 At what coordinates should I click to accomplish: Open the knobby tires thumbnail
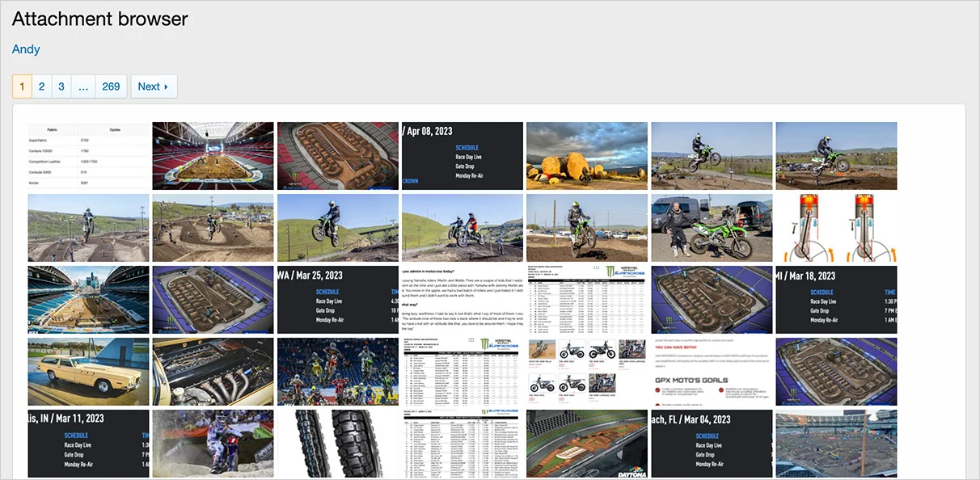click(337, 444)
